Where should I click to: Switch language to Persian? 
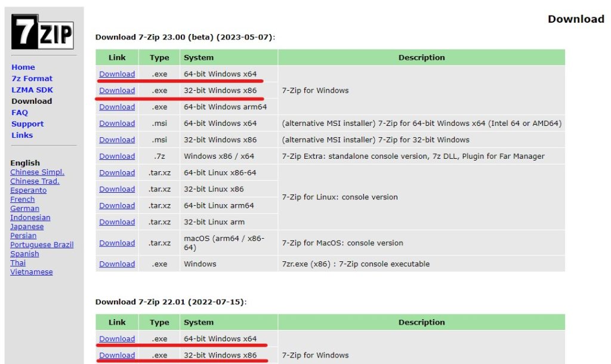point(23,235)
